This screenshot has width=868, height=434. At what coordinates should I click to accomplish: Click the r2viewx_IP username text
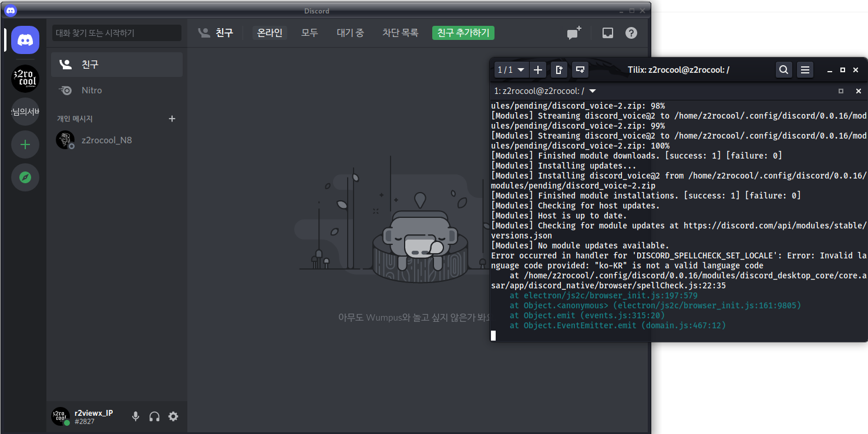pyautogui.click(x=94, y=413)
